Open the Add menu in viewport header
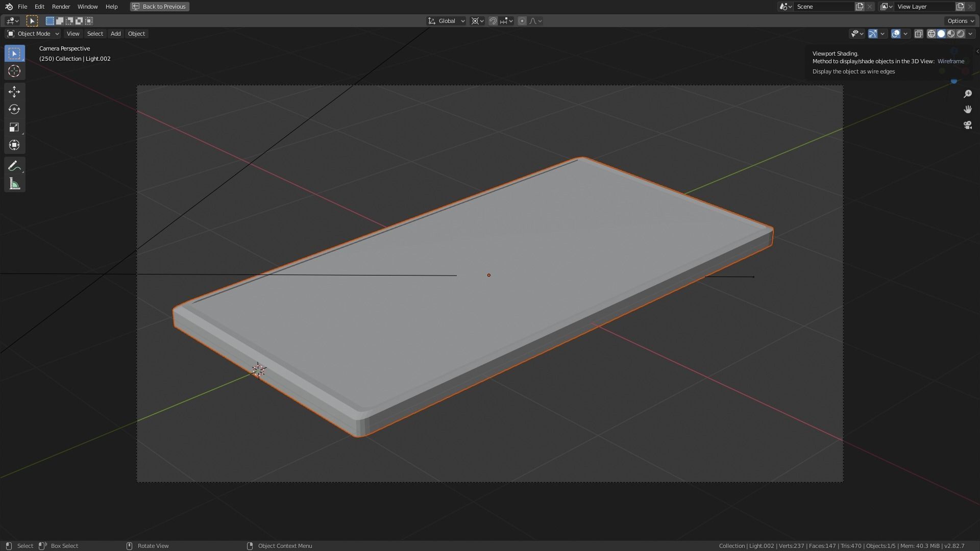This screenshot has height=551, width=980. click(115, 34)
